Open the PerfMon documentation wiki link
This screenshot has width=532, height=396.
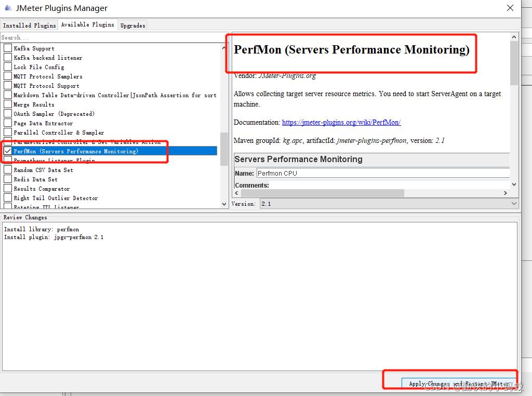point(341,122)
